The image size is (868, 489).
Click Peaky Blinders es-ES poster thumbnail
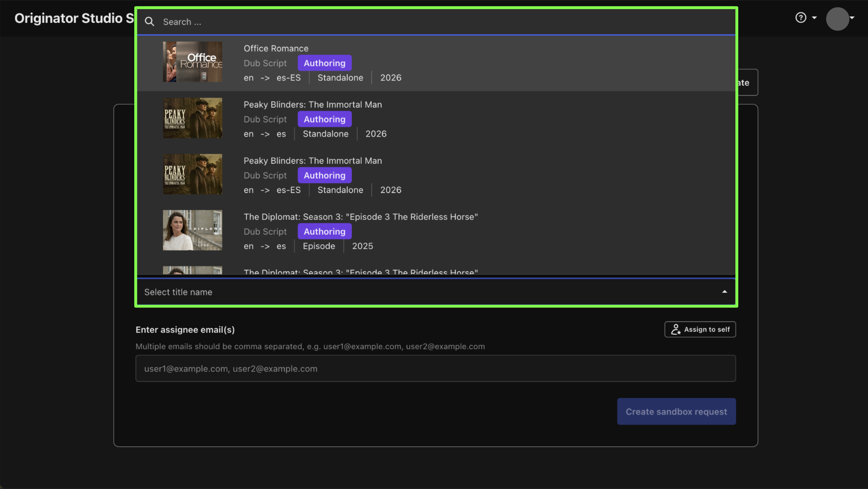pos(193,174)
